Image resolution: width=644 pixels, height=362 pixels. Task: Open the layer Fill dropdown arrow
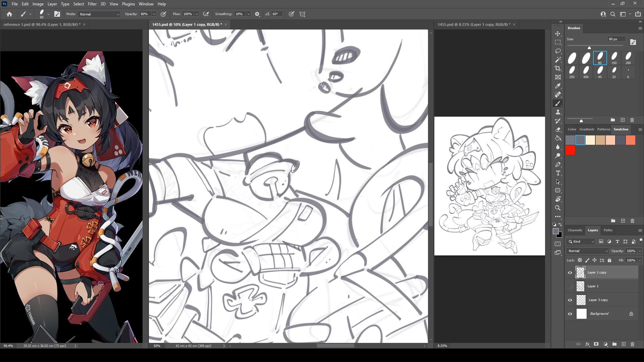(x=640, y=260)
